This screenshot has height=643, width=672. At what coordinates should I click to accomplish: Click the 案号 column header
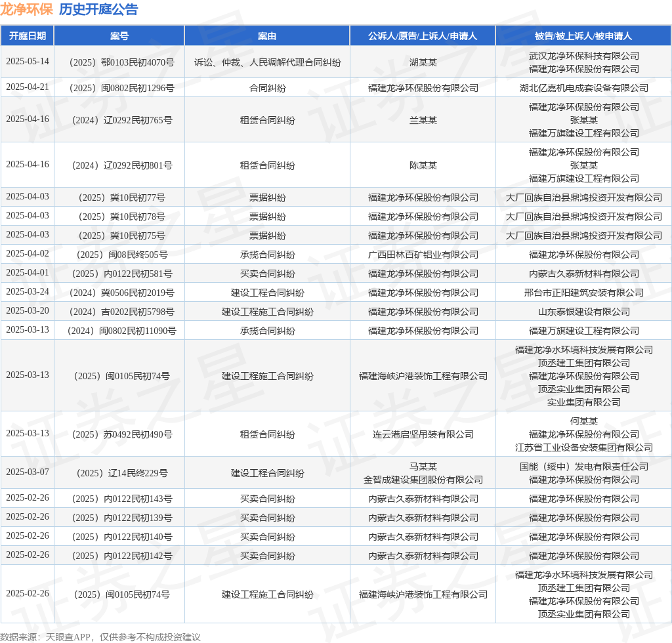pyautogui.click(x=119, y=36)
